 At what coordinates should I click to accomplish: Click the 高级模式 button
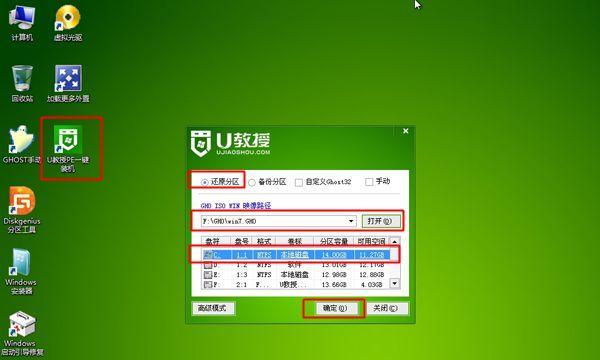click(213, 308)
